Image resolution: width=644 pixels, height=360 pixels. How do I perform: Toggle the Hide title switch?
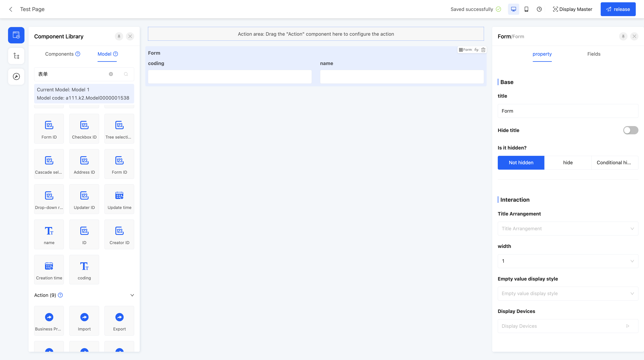tap(630, 130)
